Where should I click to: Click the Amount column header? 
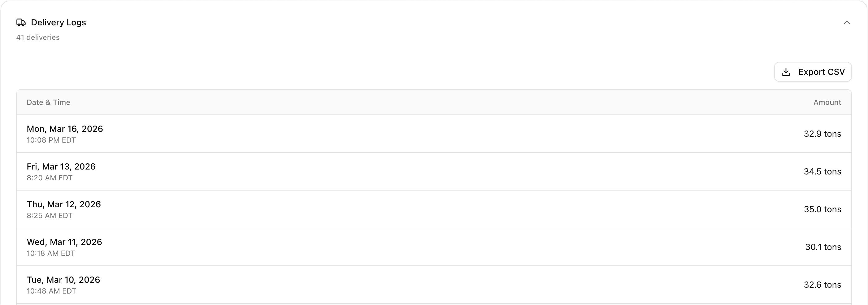tap(827, 102)
